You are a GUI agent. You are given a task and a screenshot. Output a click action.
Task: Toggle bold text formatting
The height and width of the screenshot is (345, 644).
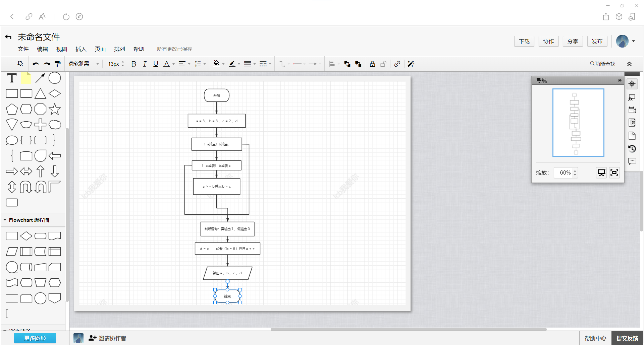coord(134,64)
